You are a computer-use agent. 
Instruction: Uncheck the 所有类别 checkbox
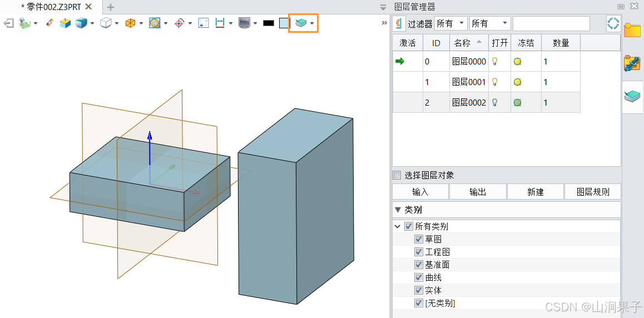click(408, 226)
